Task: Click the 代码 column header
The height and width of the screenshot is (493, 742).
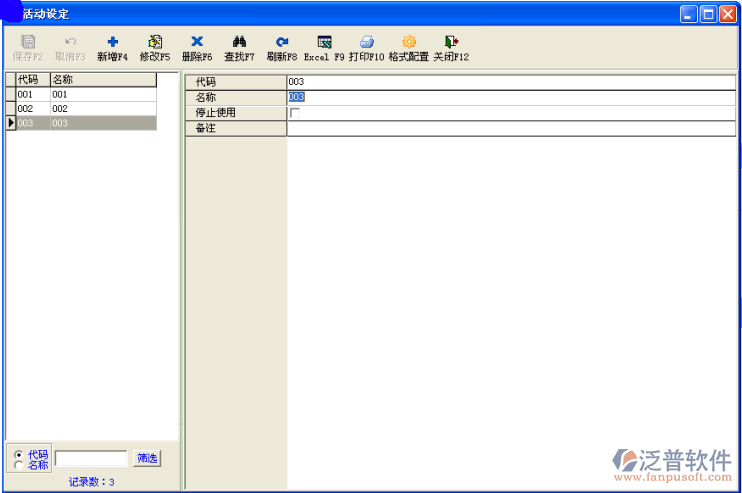Action: 32,79
